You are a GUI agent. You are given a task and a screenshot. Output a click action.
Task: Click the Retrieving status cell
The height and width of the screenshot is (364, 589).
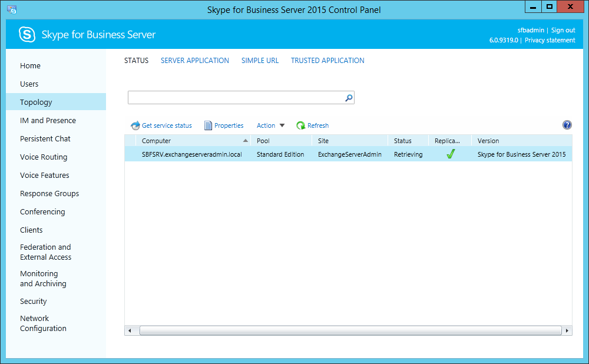(408, 154)
